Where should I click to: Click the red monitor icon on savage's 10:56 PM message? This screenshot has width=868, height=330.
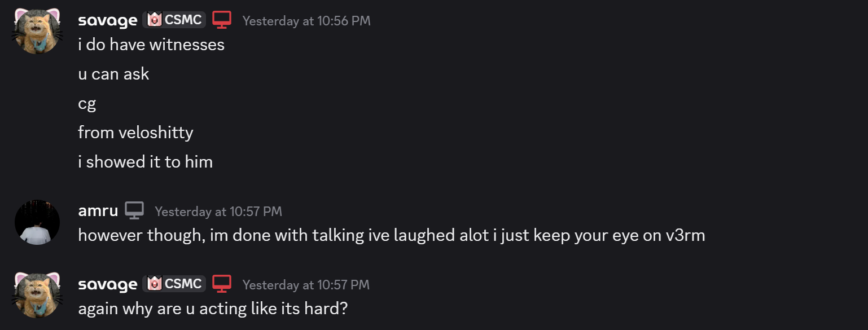[x=222, y=20]
